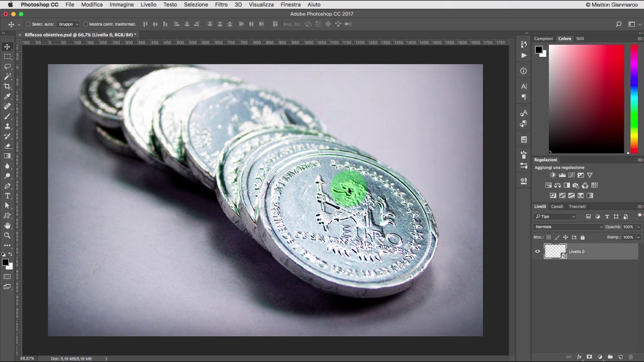The width and height of the screenshot is (644, 362).
Task: Add a Curves adjustment
Action: (571, 175)
